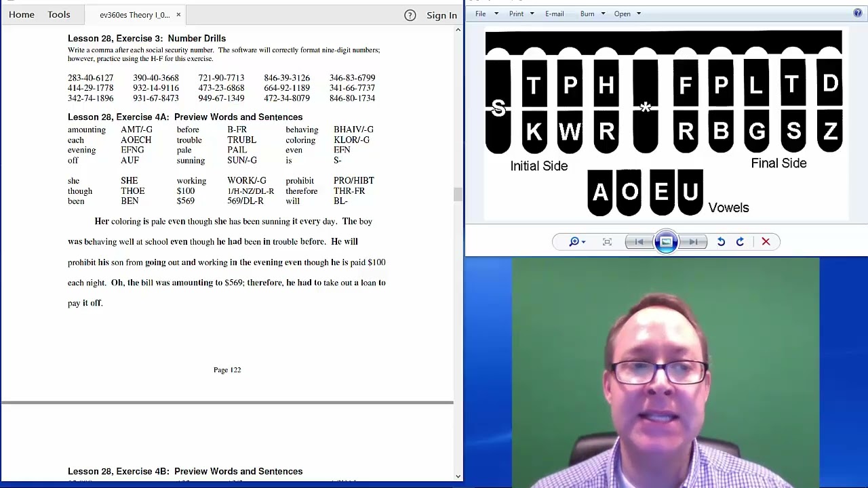Click the vowel A key on diagram
Viewport: 868px width, 488px height.
point(600,192)
